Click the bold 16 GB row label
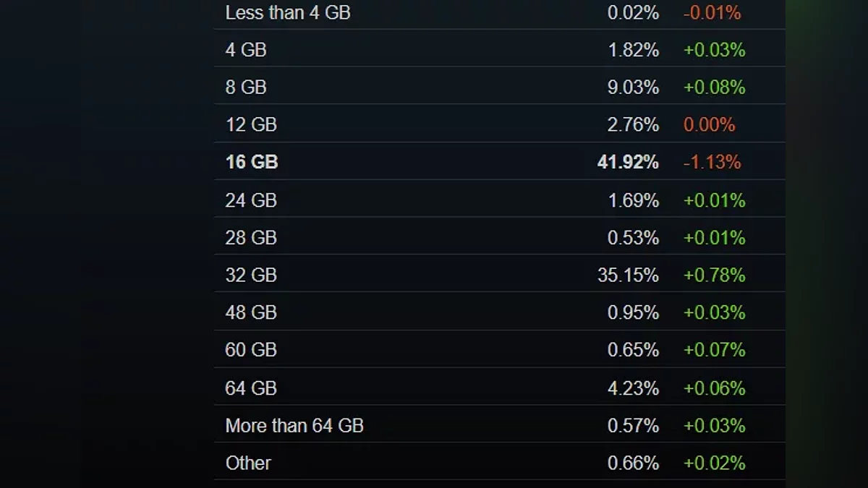The image size is (868, 488). pos(252,162)
